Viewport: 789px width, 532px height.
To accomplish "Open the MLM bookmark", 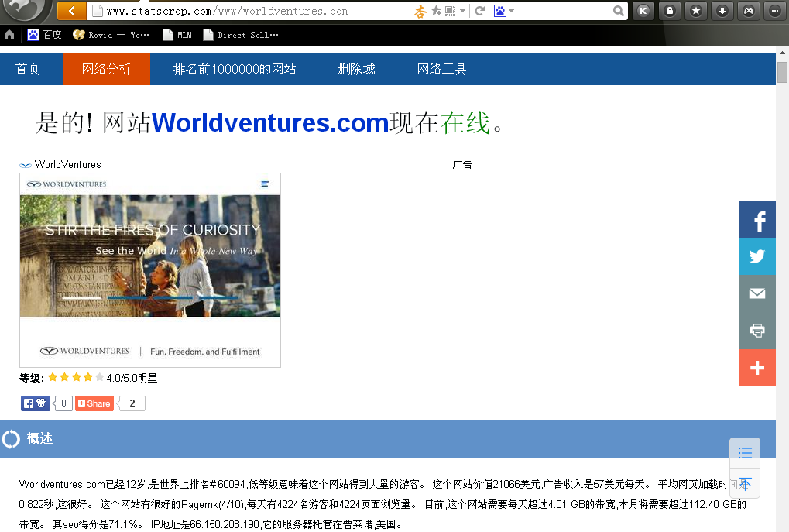I will tap(177, 35).
